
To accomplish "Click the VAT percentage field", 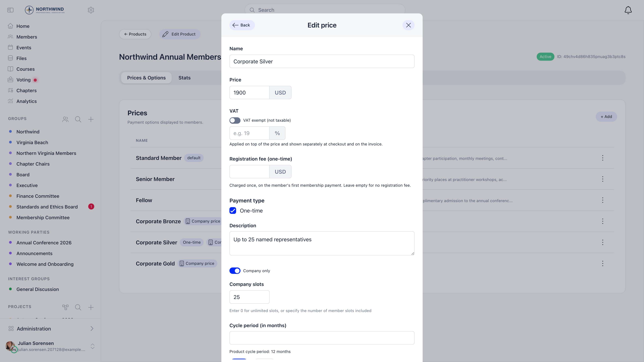I will tap(250, 133).
